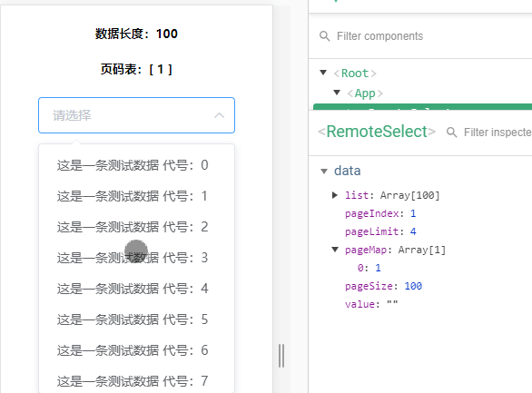The image size is (532, 393).
Task: Click the Filter inspected data input
Action: [498, 133]
